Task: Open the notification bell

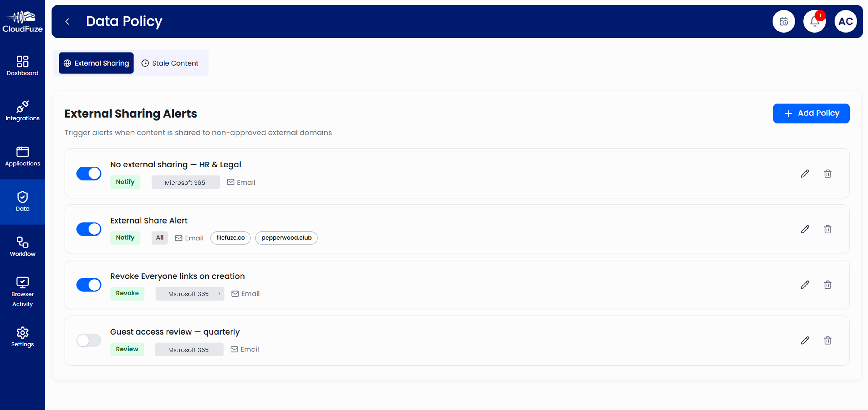Action: [x=814, y=21]
